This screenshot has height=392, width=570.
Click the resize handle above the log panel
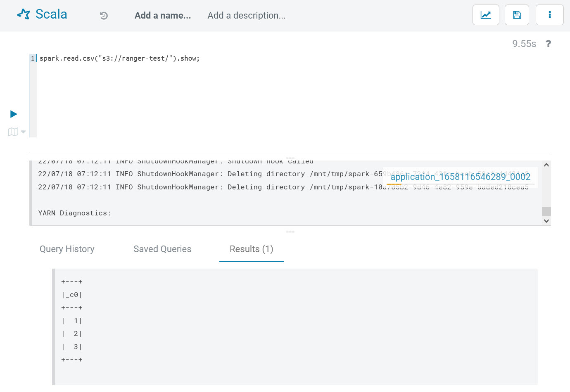click(x=290, y=158)
